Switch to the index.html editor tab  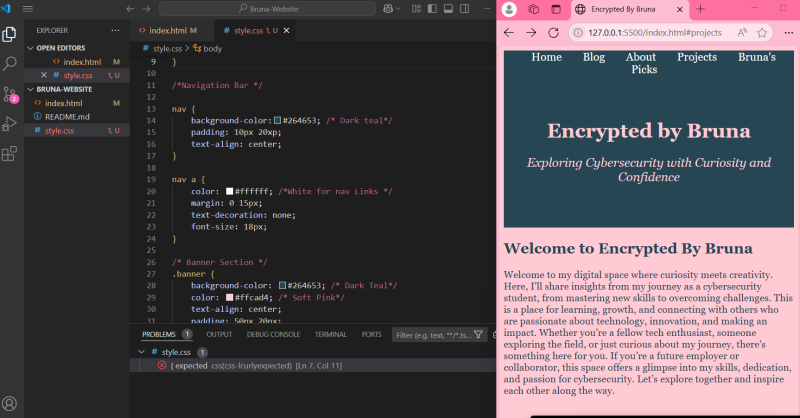click(x=165, y=31)
